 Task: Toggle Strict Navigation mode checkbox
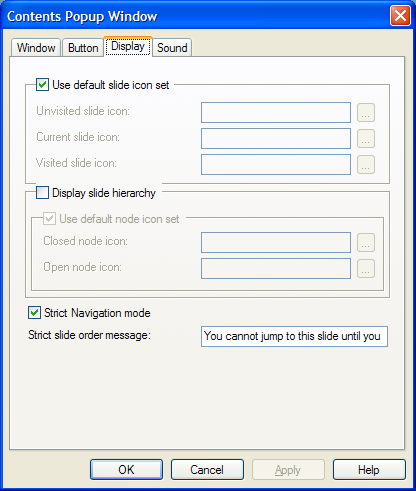pyautogui.click(x=34, y=313)
